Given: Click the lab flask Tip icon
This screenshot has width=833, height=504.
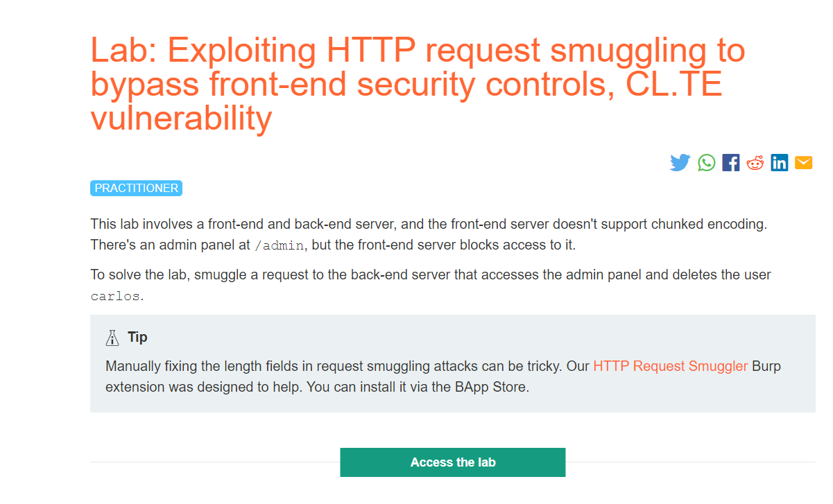Looking at the screenshot, I should click(x=112, y=337).
